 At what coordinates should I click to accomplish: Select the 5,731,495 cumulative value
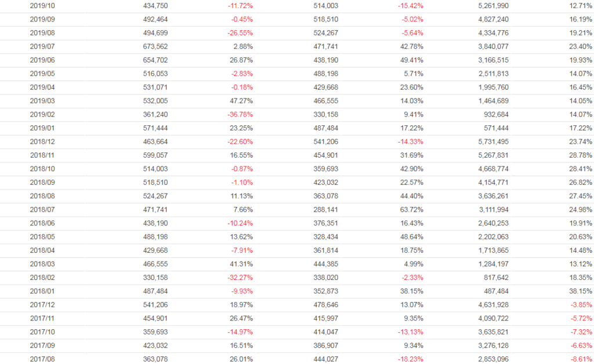click(x=493, y=141)
